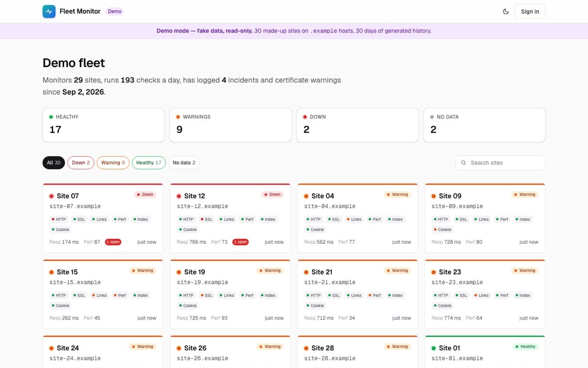
Task: Click the HTTP check chip on Site 07
Action: (59, 219)
